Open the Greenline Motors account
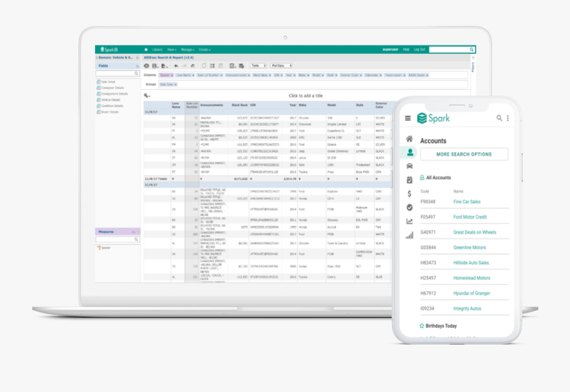The image size is (570, 392). tap(469, 247)
